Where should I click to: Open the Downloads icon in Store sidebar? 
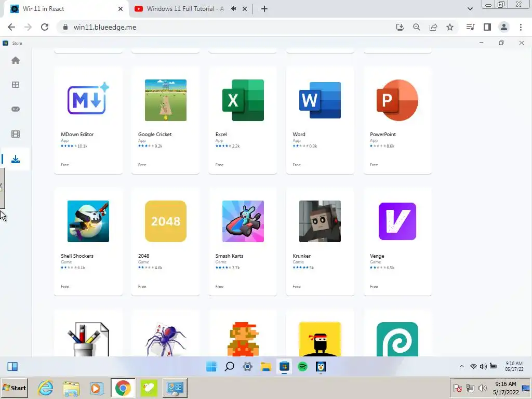pyautogui.click(x=16, y=159)
